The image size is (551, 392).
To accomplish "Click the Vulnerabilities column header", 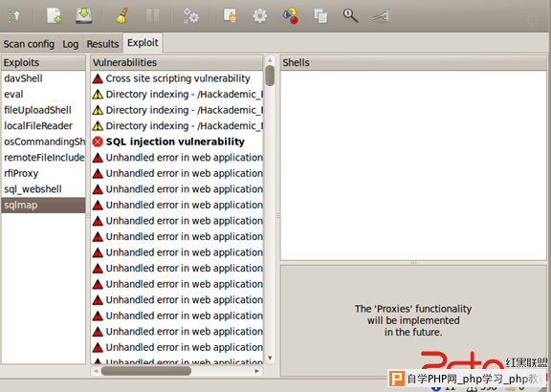I will [177, 62].
